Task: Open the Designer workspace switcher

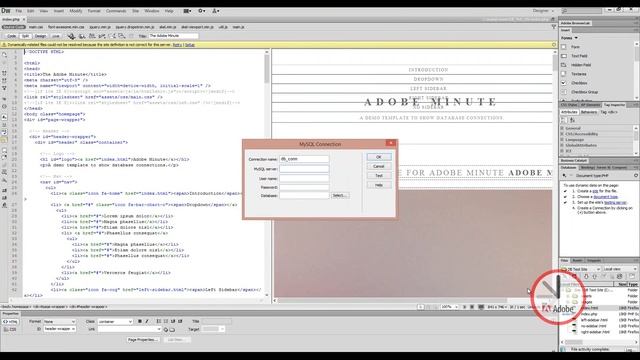Action: [x=543, y=11]
